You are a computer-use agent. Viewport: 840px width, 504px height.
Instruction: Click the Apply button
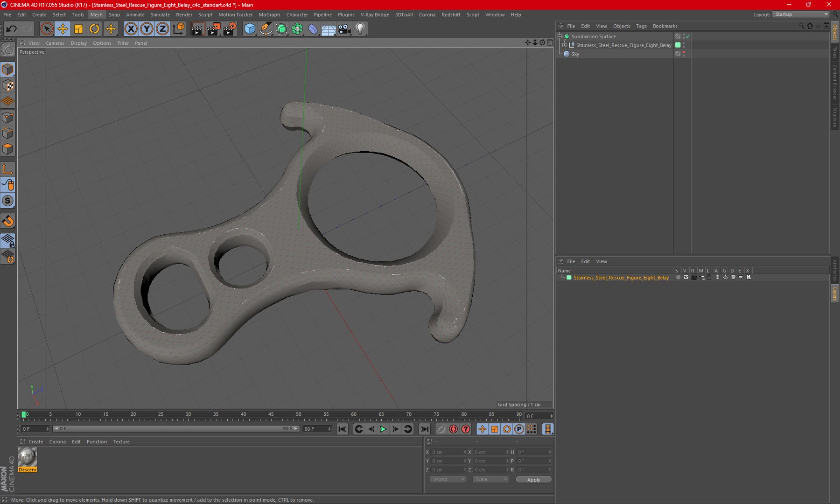click(x=533, y=479)
